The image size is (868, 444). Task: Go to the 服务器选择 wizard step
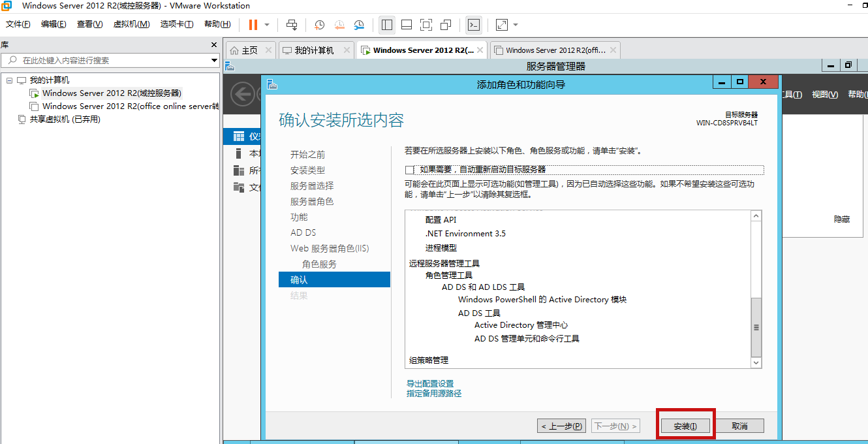pos(312,186)
